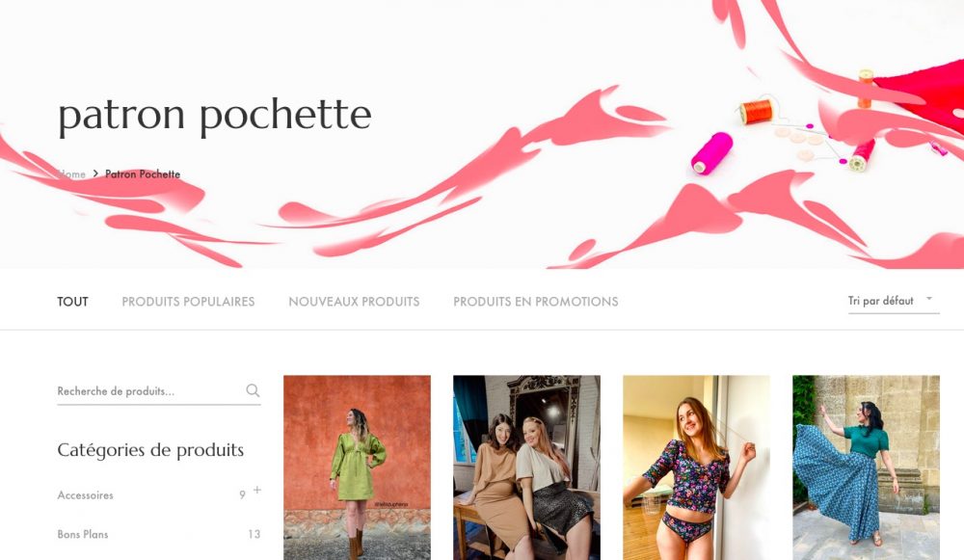Open the Nouveaux Produits tab
Viewport: 964px width, 560px height.
[x=354, y=302]
